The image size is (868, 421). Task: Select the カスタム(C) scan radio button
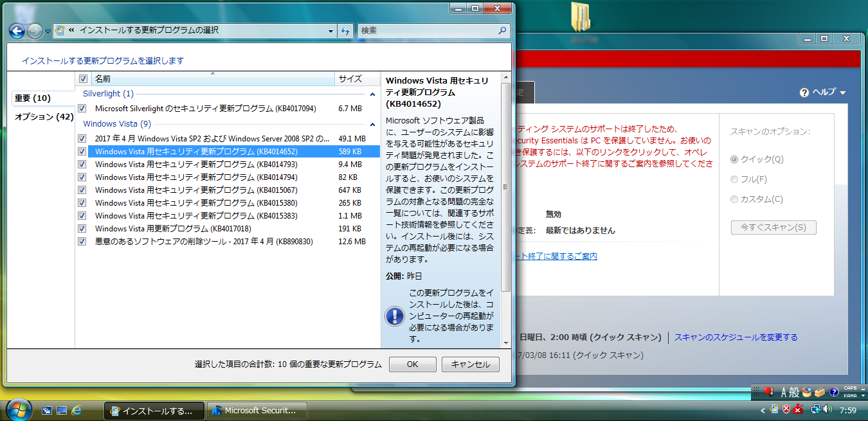[x=734, y=199]
